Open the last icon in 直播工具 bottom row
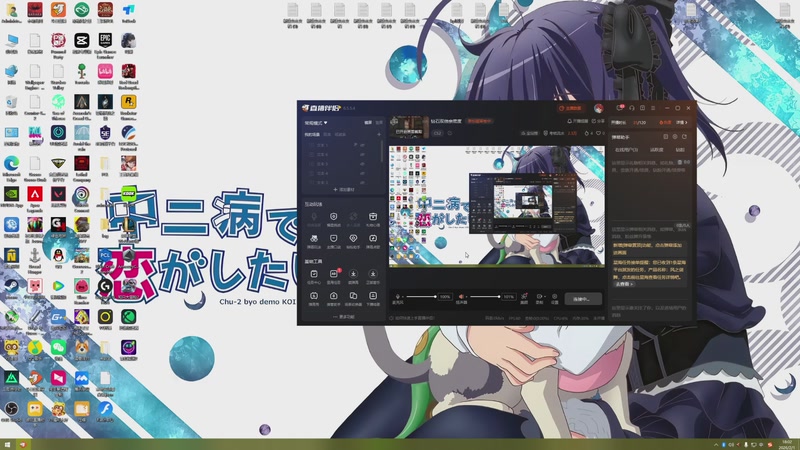The height and width of the screenshot is (450, 800). pos(373,298)
